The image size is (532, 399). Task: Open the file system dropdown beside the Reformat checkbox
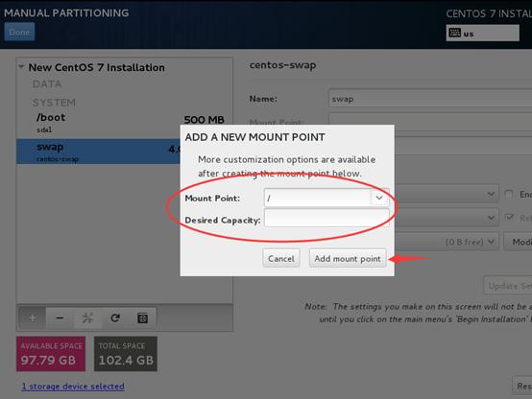pos(447,218)
